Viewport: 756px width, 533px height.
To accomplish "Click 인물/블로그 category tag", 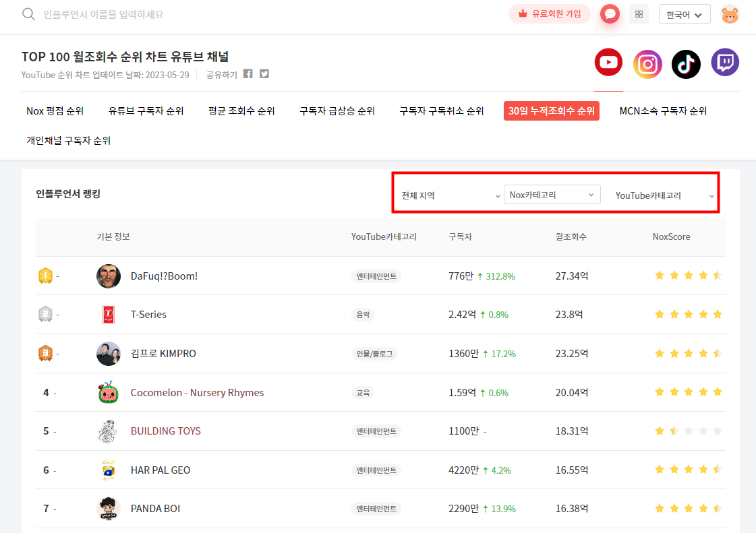I will tap(374, 354).
